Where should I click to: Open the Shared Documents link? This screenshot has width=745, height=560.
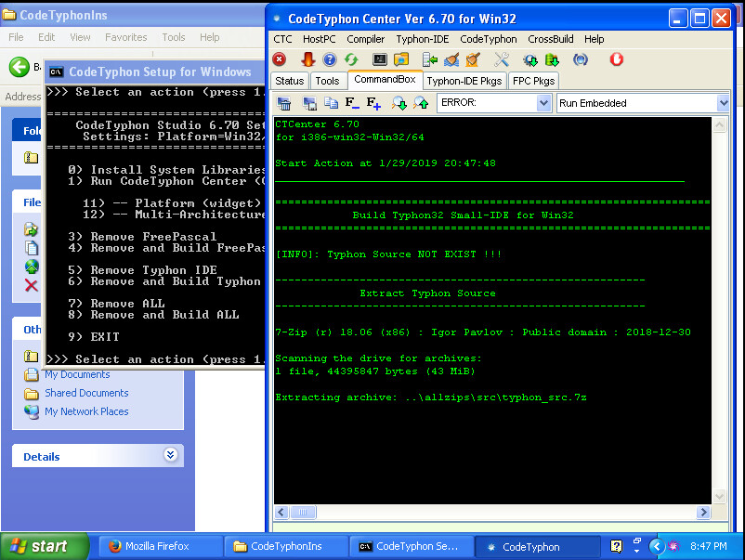tap(86, 393)
